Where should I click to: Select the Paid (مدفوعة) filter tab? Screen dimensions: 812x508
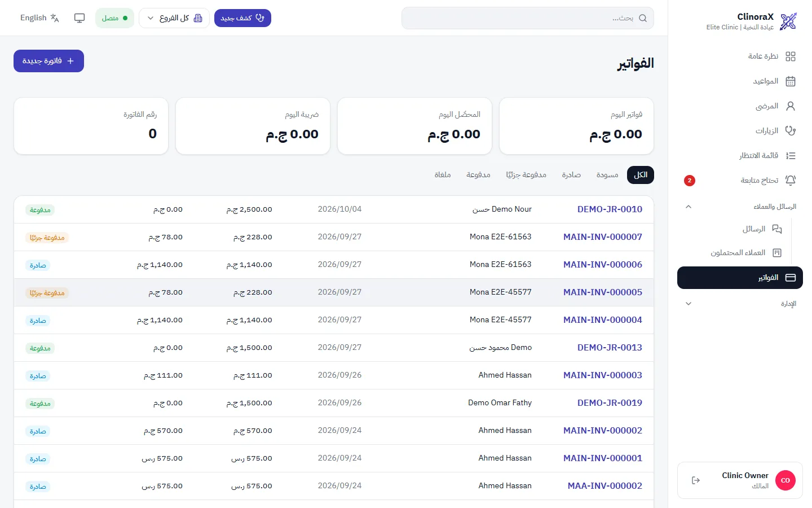pyautogui.click(x=478, y=175)
